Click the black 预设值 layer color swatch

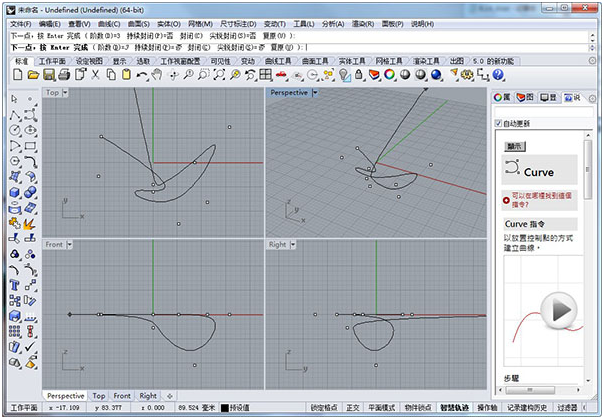(x=225, y=408)
